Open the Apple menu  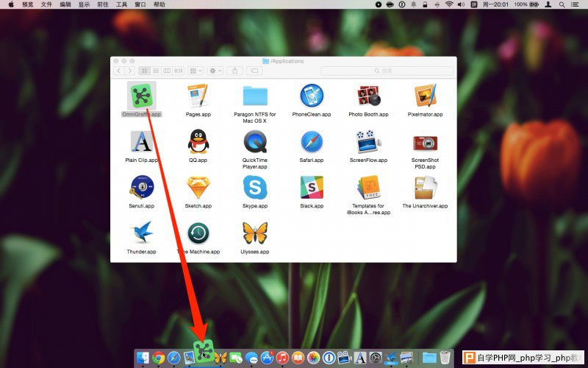pyautogui.click(x=11, y=4)
